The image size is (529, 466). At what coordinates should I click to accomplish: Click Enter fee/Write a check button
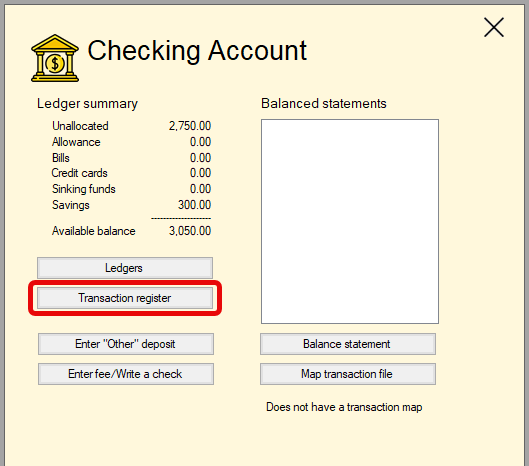click(x=126, y=374)
